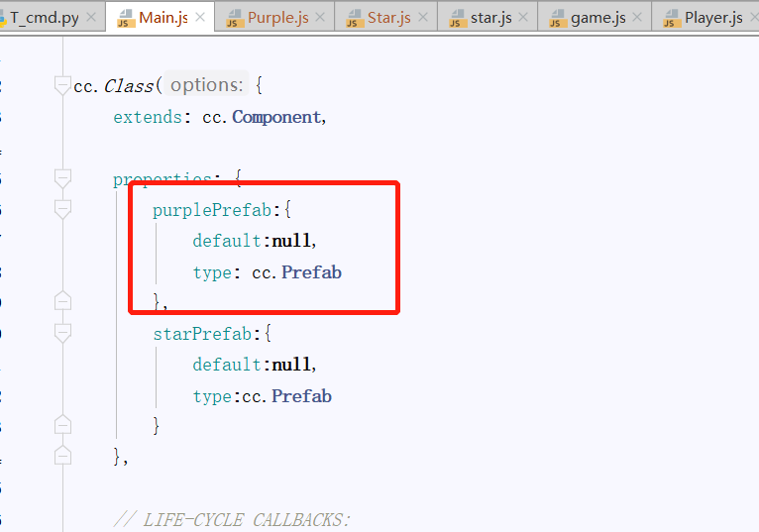Click 'default' in the purplePrefab block
The height and width of the screenshot is (532, 759).
(227, 241)
